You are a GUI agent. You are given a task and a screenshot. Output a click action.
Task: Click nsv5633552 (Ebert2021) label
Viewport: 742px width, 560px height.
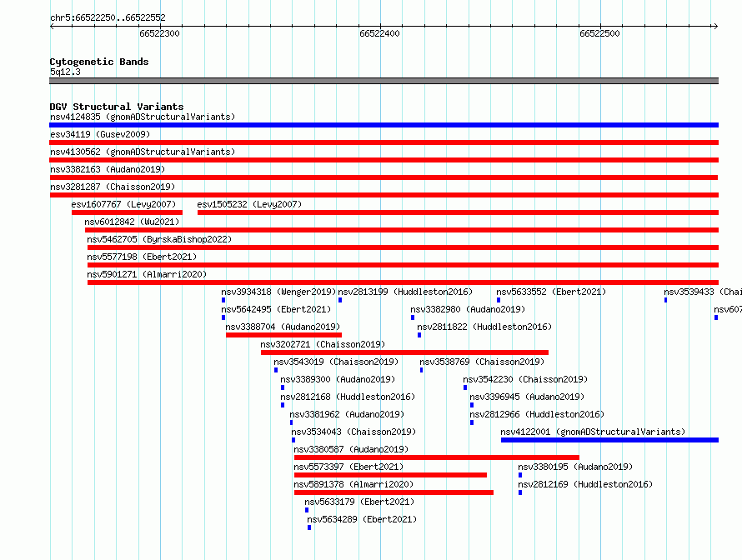click(551, 292)
